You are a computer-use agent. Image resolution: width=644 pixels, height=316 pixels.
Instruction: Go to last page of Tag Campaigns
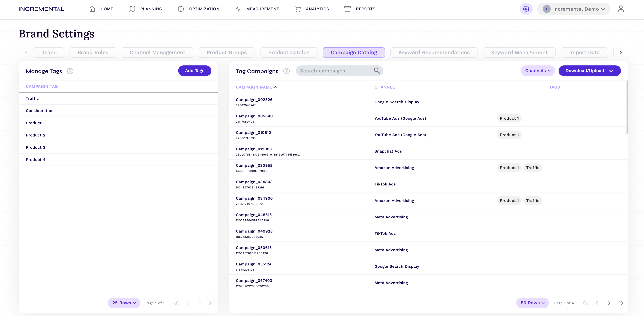621,303
